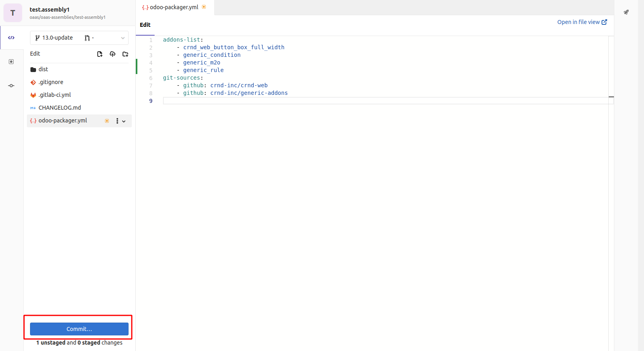Image resolution: width=644 pixels, height=351 pixels.
Task: Click crnd-inc/generic-addons value in editor
Action: (x=249, y=93)
